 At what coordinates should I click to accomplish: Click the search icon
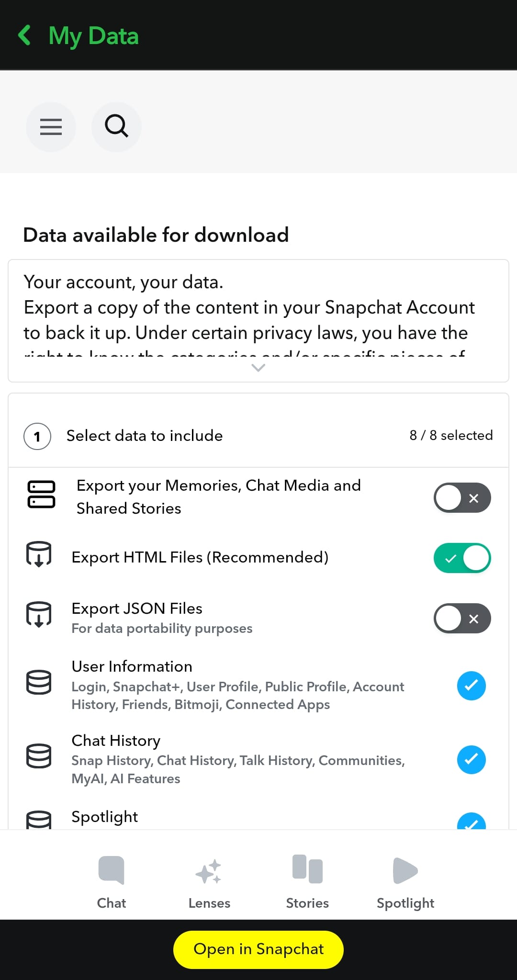(116, 126)
